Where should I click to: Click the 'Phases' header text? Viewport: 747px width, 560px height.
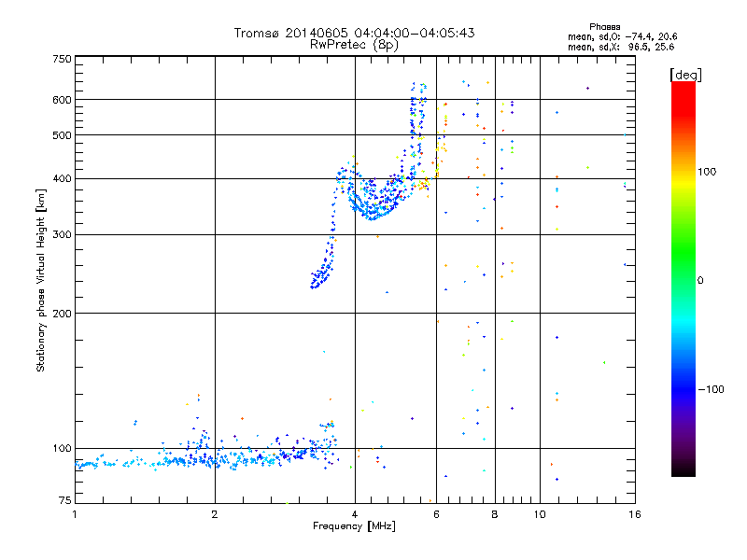(604, 27)
